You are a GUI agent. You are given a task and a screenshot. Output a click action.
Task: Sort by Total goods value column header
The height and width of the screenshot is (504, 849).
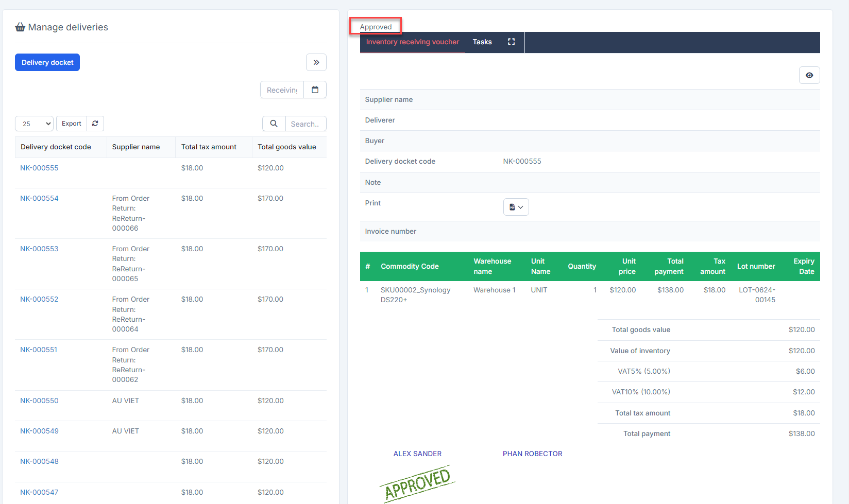[287, 147]
